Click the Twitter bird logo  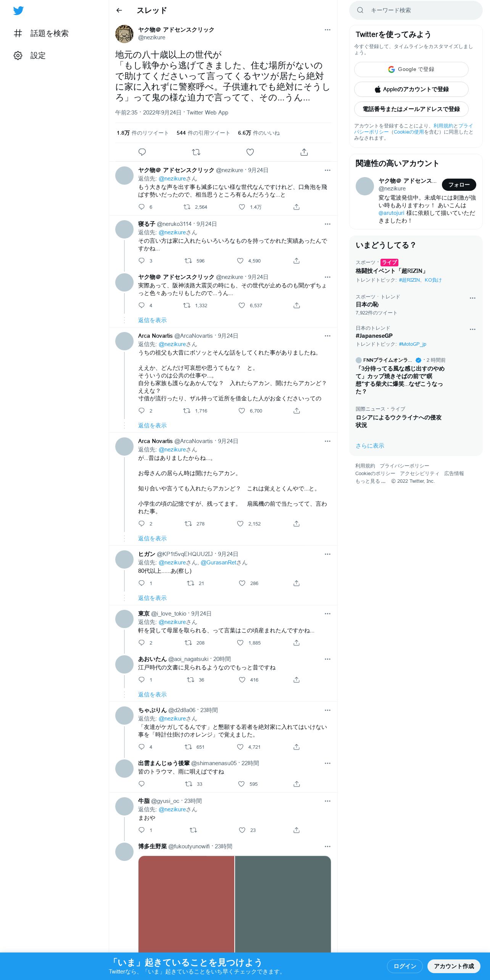tap(18, 11)
